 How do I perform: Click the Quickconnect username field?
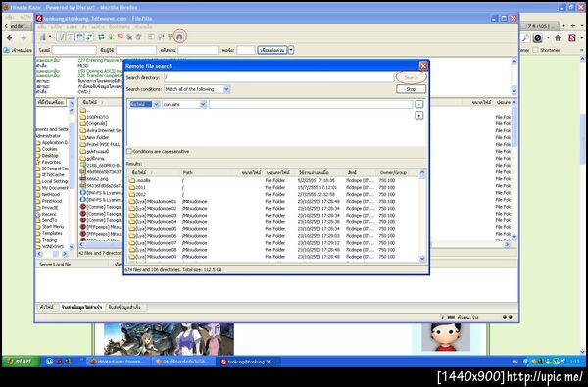pos(136,50)
